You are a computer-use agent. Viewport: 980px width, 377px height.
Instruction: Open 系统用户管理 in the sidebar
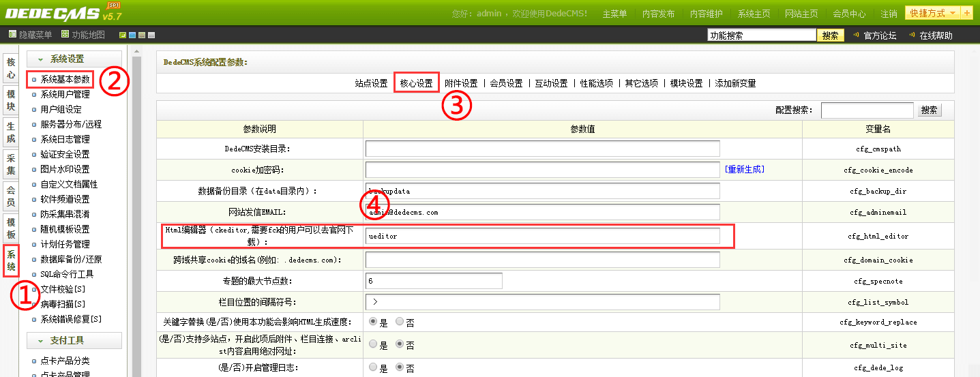click(x=65, y=95)
